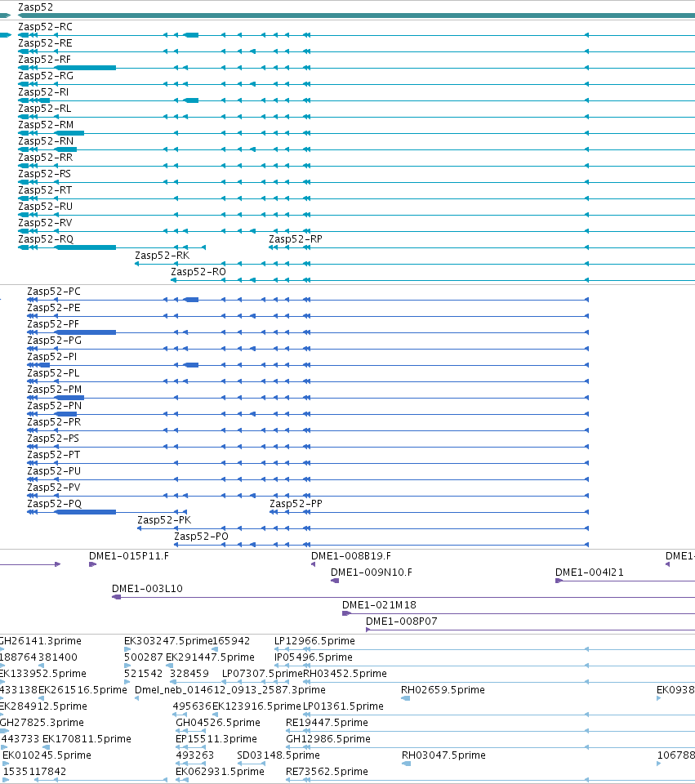Select the Zasp52-RV transcript label
Image resolution: width=695 pixels, height=784 pixels.
(x=45, y=223)
